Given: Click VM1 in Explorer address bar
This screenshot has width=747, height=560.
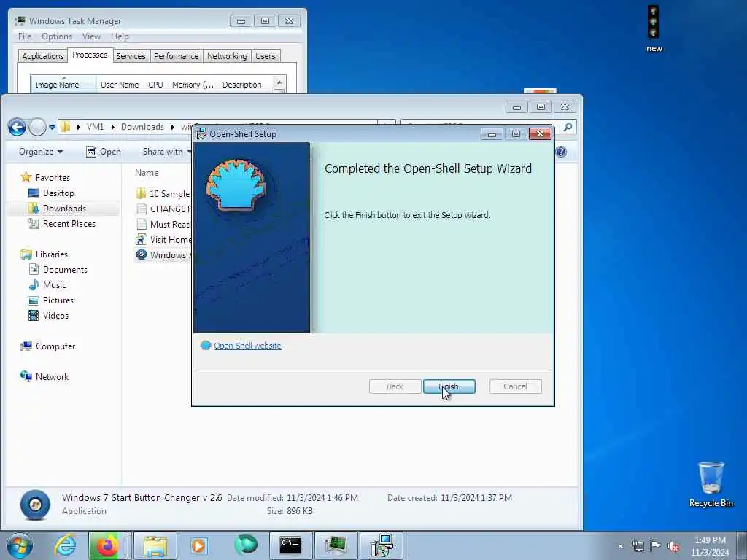Looking at the screenshot, I should (x=95, y=127).
